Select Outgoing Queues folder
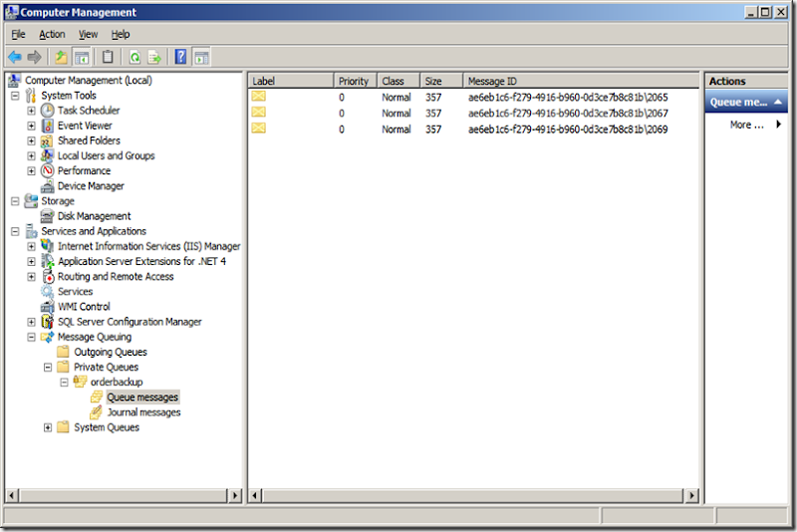The width and height of the screenshot is (797, 532). 111,352
